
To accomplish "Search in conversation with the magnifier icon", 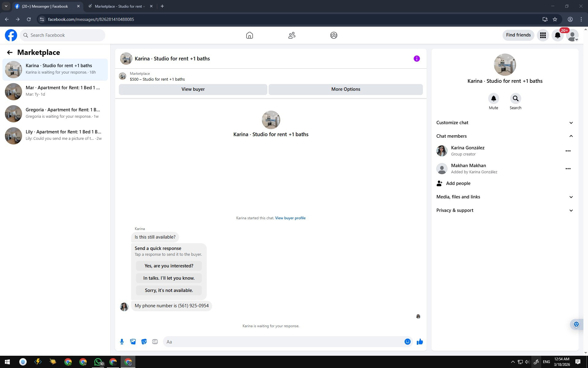I will point(516,98).
